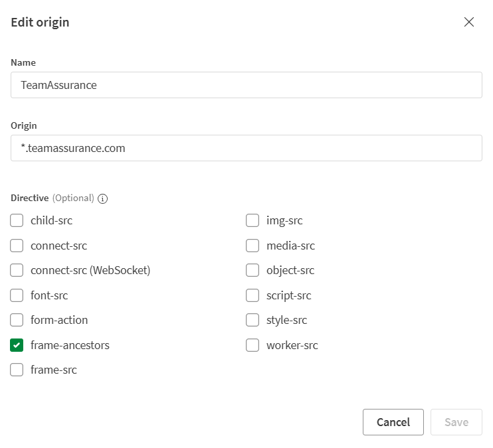Select the form-action checkbox
This screenshot has height=448, width=493.
17,320
